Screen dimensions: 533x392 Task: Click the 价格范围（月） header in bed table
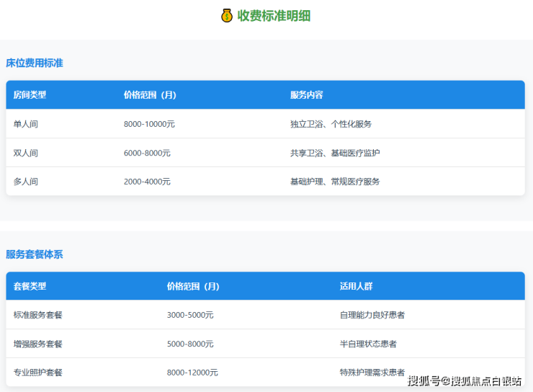tap(150, 95)
